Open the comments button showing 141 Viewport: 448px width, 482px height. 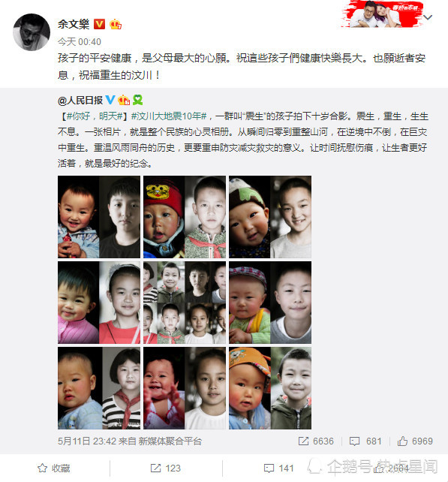278,468
